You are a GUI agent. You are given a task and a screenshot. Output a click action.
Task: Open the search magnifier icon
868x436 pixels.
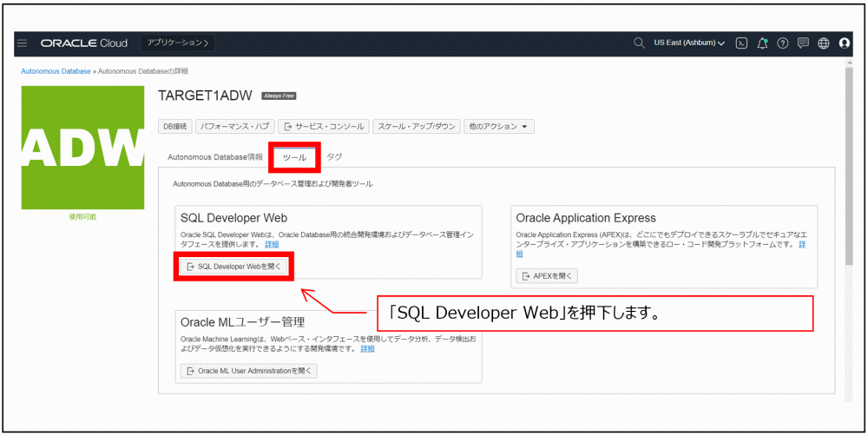(x=639, y=43)
